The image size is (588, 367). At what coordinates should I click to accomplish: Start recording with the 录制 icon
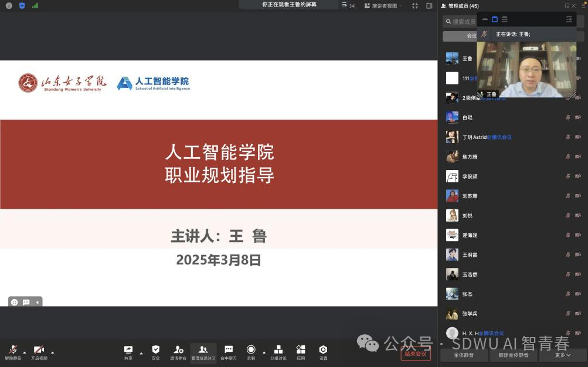(251, 350)
